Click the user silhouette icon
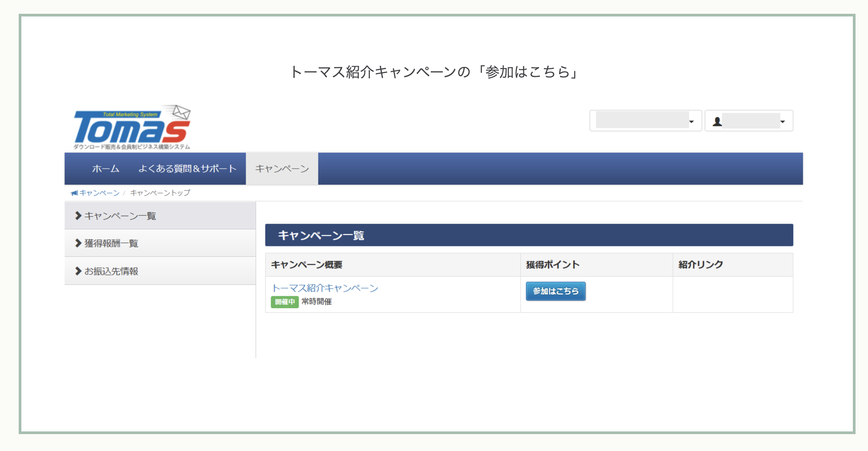This screenshot has width=868, height=451. [x=717, y=121]
